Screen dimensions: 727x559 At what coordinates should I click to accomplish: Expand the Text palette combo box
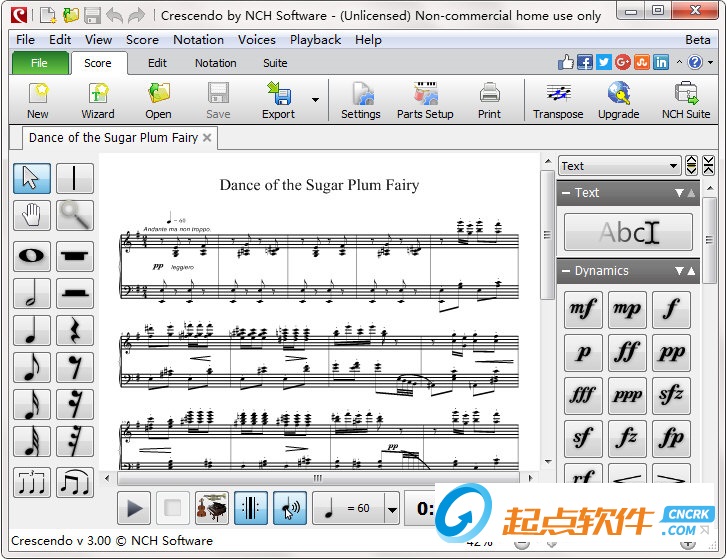[x=673, y=166]
